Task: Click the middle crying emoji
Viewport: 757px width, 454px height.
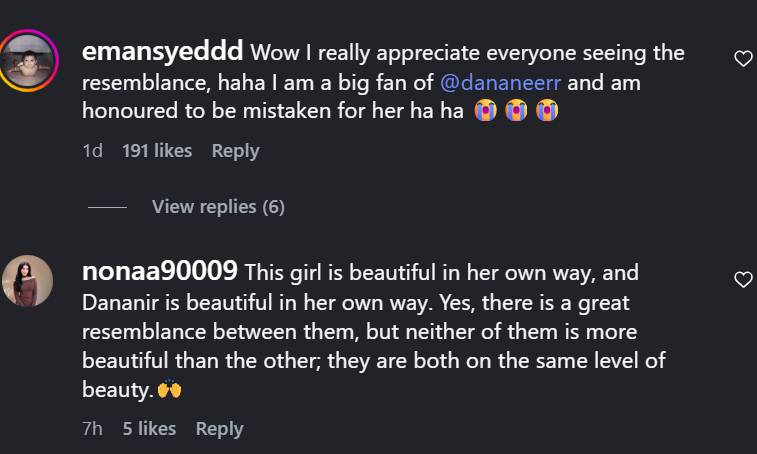Action: (x=516, y=111)
